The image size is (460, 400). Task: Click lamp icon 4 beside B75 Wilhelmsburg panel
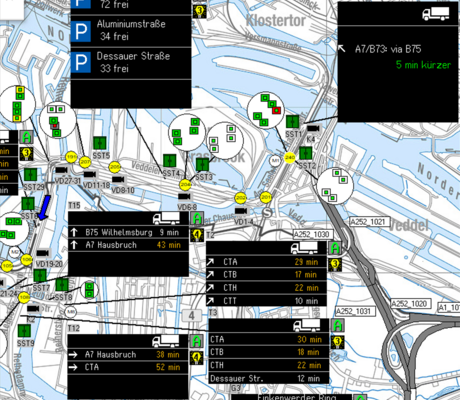tap(197, 235)
